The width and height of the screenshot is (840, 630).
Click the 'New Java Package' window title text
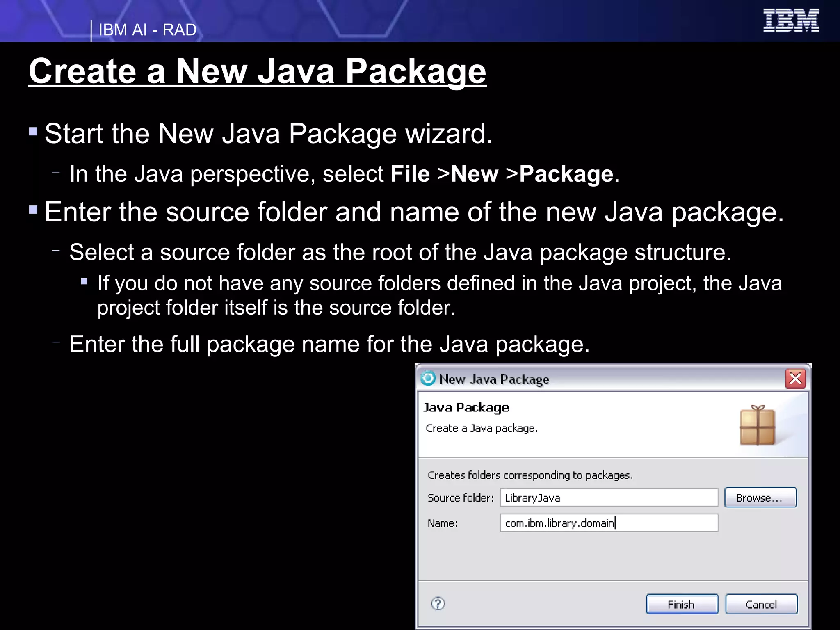(494, 379)
